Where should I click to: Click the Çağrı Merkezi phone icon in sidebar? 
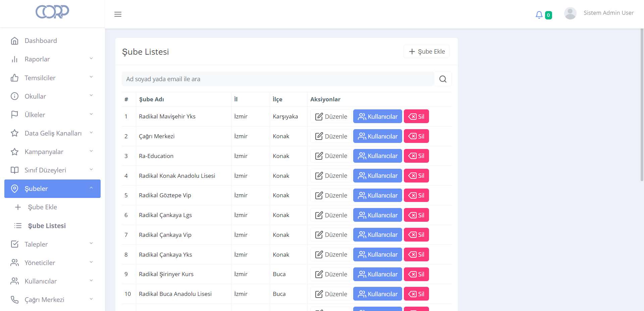(x=14, y=300)
